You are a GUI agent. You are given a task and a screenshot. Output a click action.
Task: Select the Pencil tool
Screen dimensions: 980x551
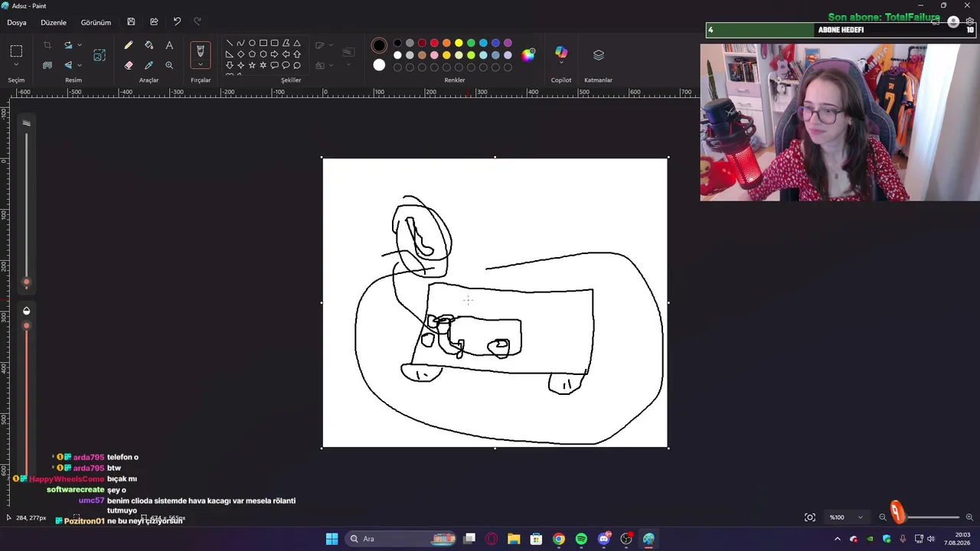[129, 46]
